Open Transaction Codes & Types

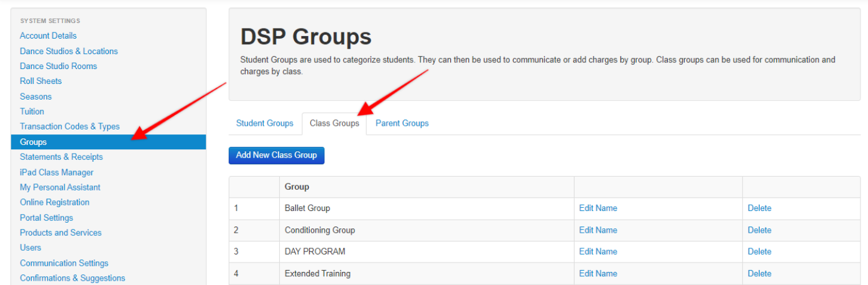pos(70,126)
